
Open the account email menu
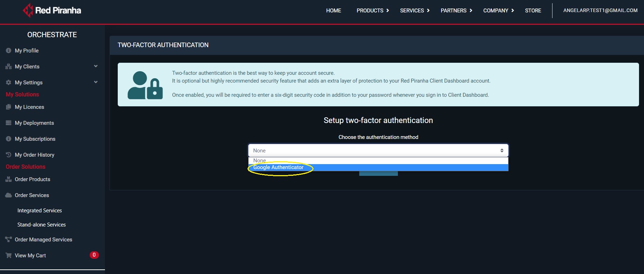600,10
